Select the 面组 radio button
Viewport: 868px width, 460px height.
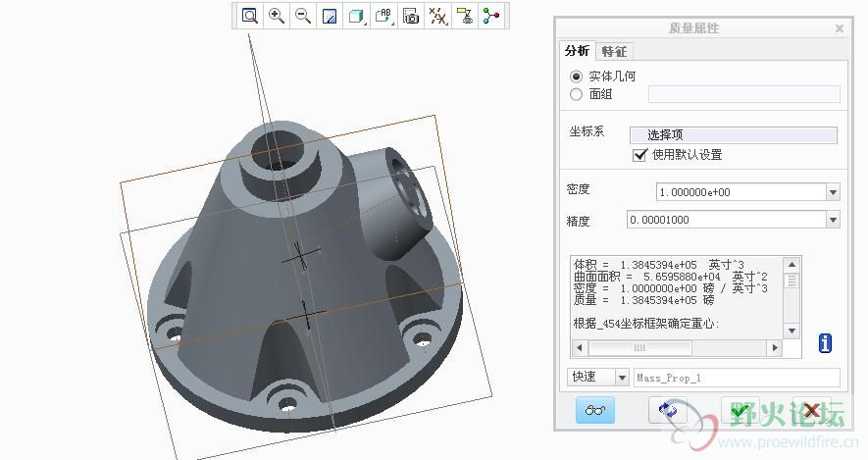577,95
